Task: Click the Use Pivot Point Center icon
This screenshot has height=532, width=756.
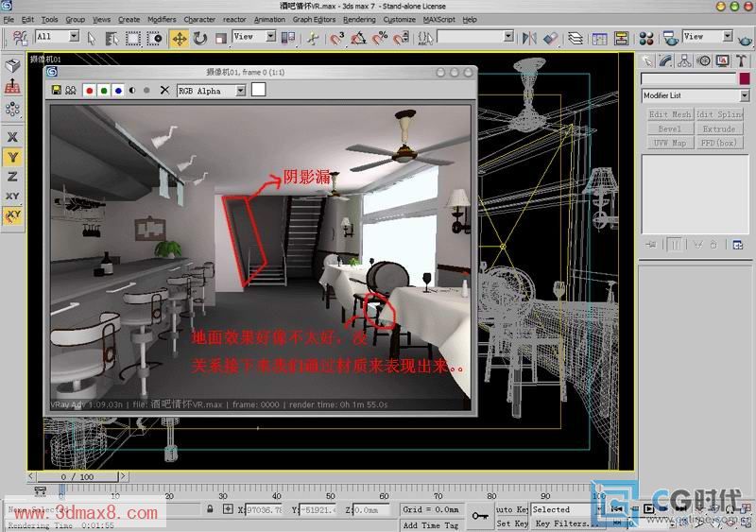Action: (x=288, y=38)
